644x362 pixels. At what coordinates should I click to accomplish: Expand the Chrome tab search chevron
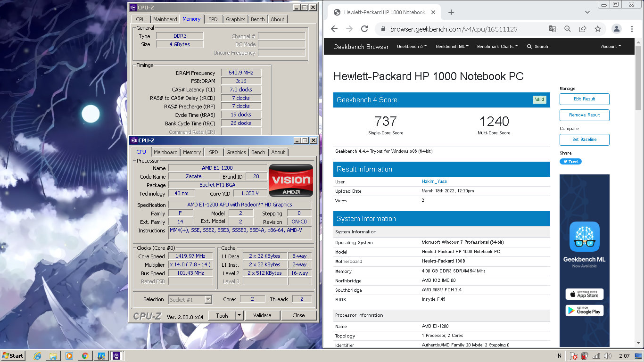pyautogui.click(x=587, y=12)
